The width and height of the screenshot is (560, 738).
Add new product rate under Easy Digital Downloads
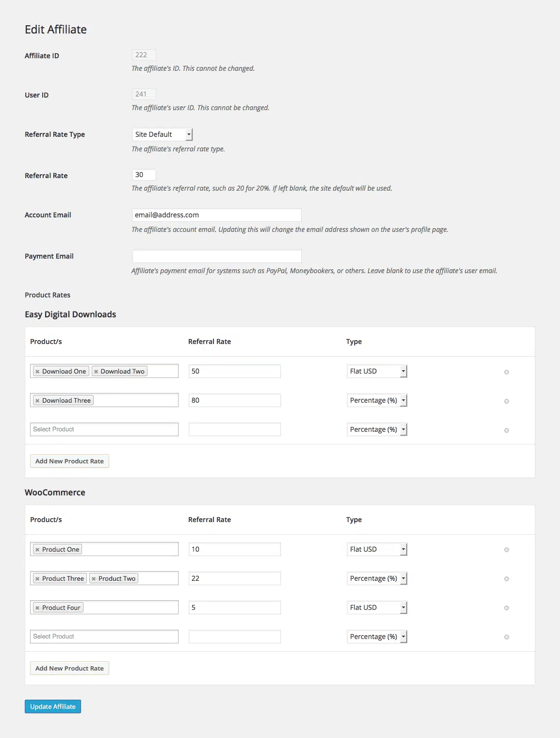(69, 461)
